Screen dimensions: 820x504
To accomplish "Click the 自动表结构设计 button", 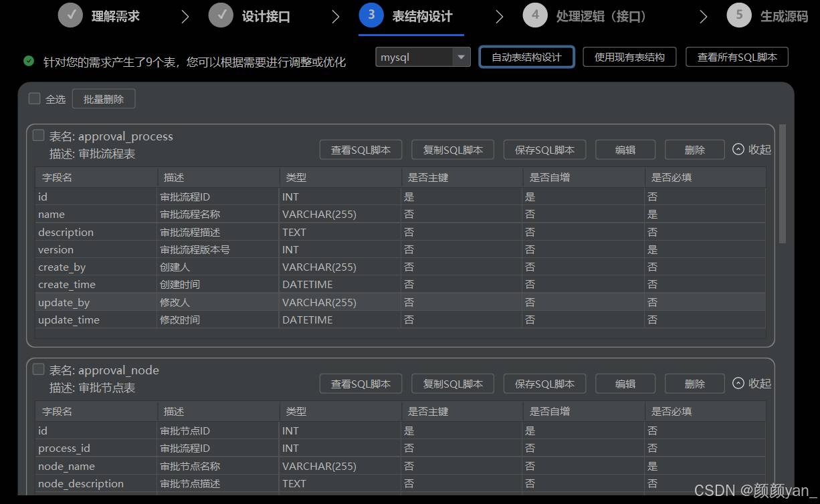I will point(526,57).
